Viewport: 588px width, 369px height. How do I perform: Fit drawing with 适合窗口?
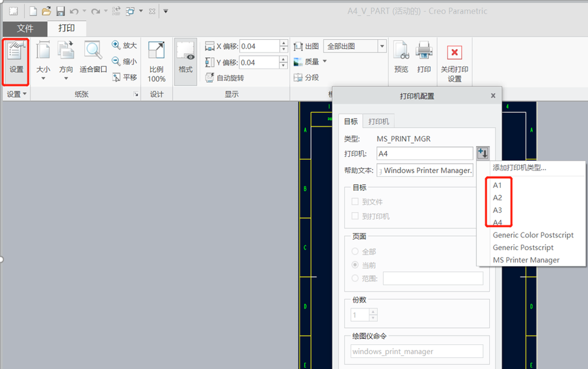click(x=93, y=57)
